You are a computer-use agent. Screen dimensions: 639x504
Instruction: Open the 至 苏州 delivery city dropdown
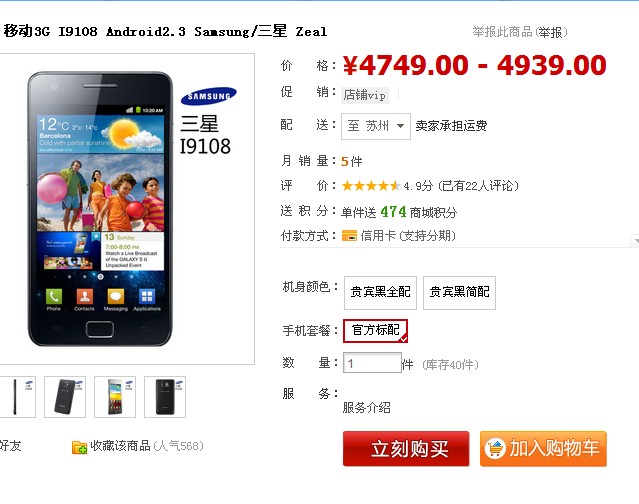[x=376, y=126]
